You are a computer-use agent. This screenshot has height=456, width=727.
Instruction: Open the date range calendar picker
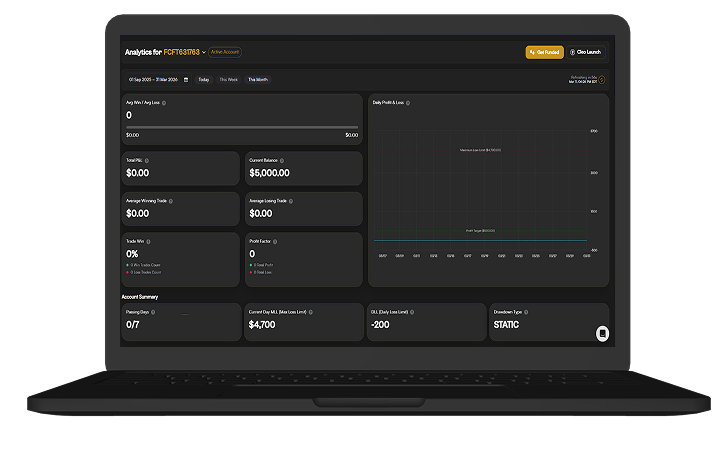pos(186,79)
